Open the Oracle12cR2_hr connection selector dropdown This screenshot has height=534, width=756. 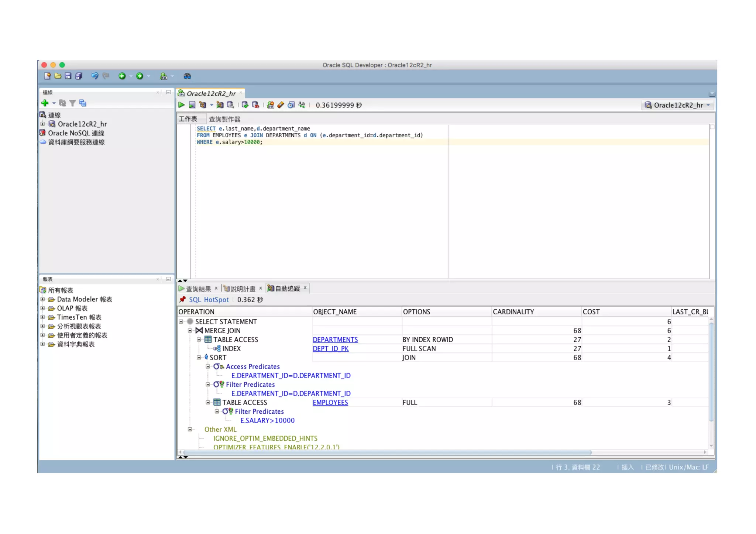[x=678, y=105]
